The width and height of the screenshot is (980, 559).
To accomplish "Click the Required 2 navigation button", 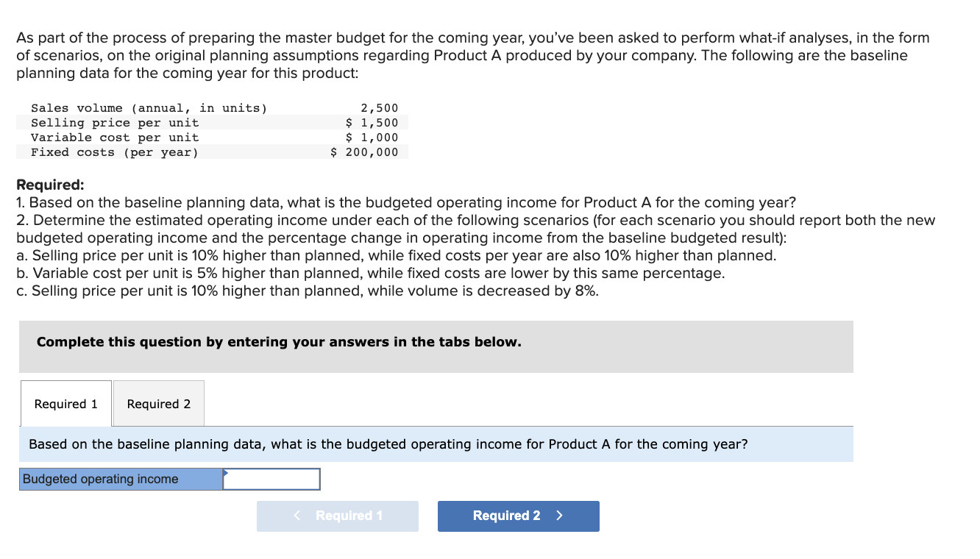I will coord(518,516).
